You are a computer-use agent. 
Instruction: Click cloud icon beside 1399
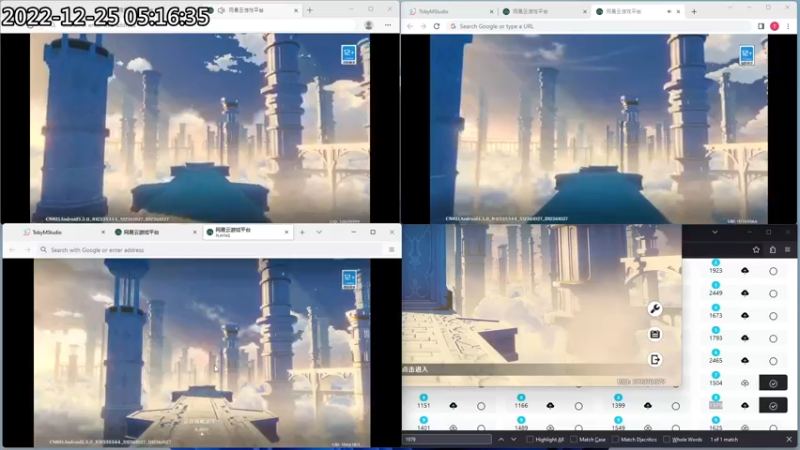(648, 405)
